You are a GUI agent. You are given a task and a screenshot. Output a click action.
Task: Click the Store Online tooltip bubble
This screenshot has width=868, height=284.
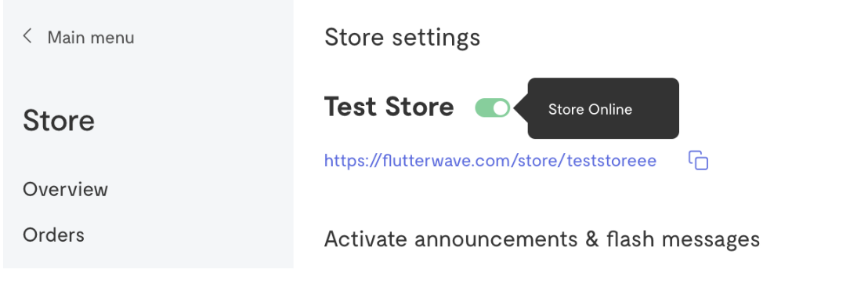point(603,108)
